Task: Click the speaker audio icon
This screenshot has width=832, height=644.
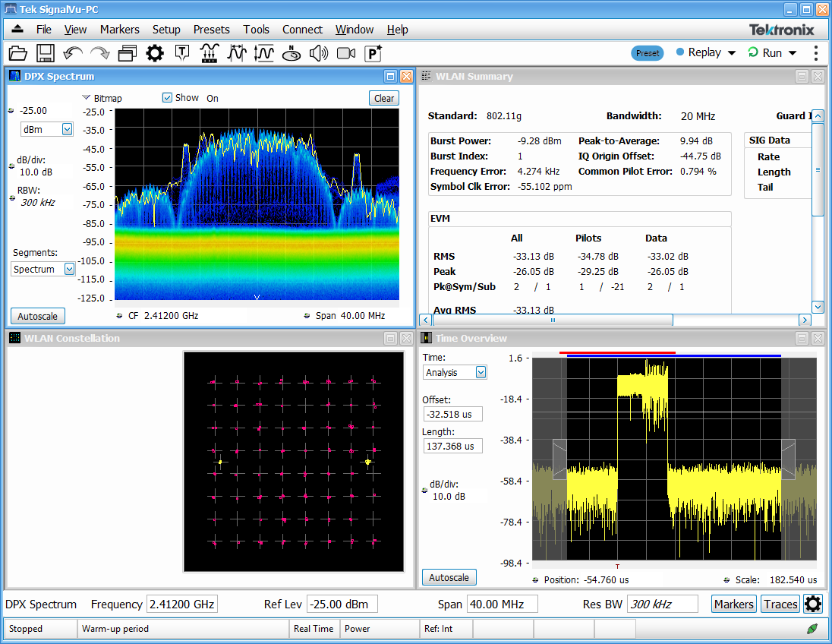Action: (319, 53)
